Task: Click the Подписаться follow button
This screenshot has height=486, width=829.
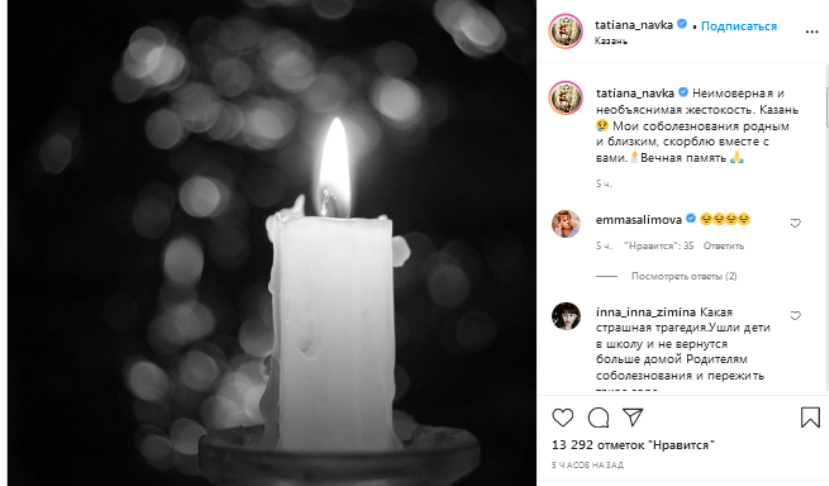Action: pyautogui.click(x=739, y=26)
